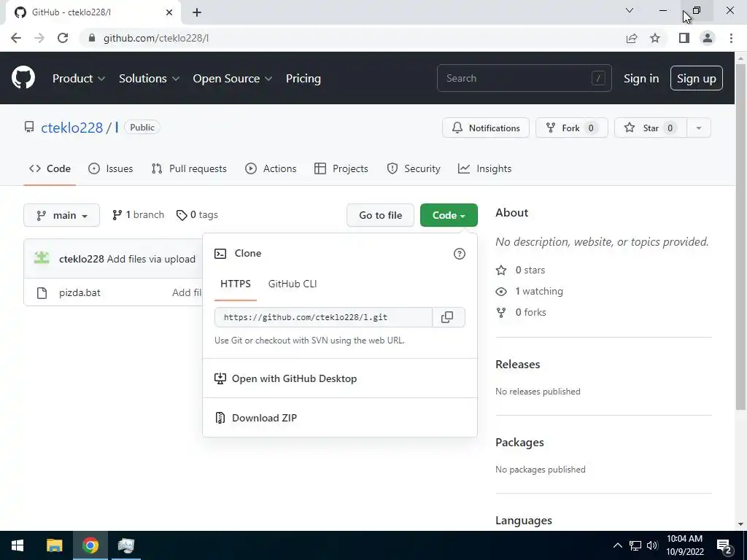Switch to the Issues tab
The width and height of the screenshot is (747, 560).
pyautogui.click(x=111, y=168)
